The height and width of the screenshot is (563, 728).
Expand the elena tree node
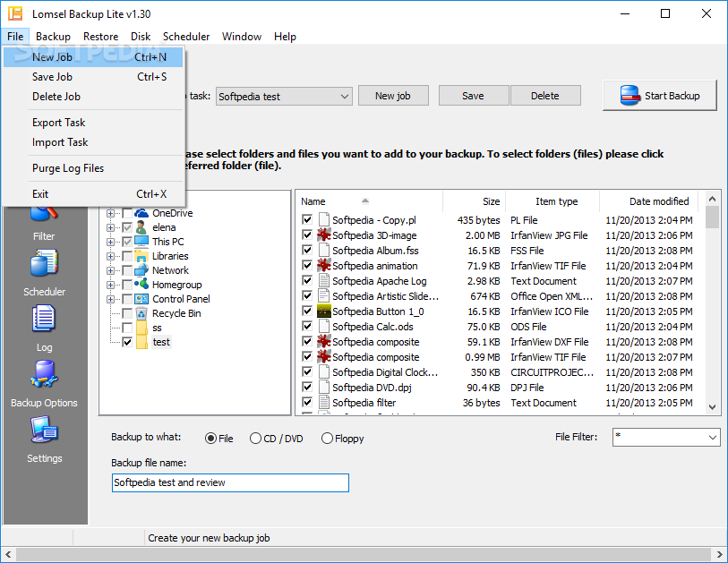[x=110, y=228]
